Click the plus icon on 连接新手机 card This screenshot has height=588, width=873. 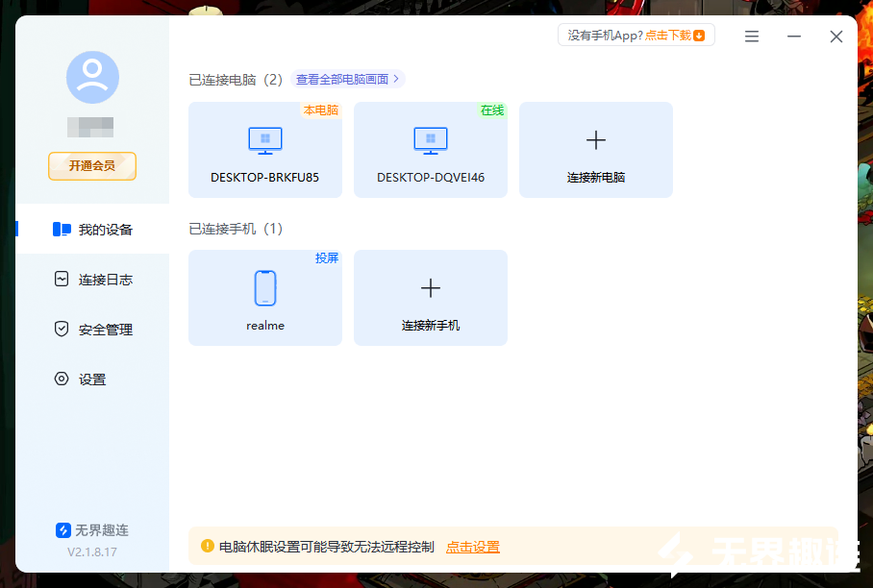[x=430, y=285]
